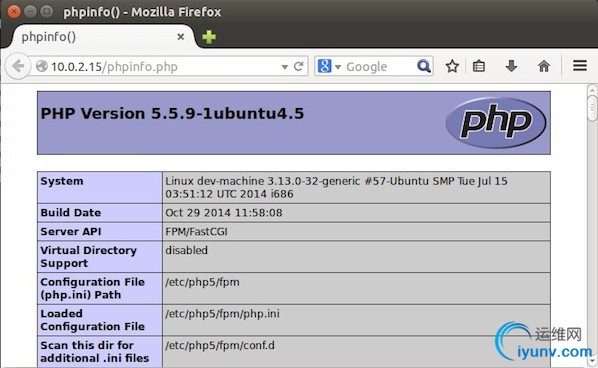Screen dimensions: 598x368
Task: Click Scan this dir for additional .ini files
Action: pyautogui.click(x=94, y=352)
